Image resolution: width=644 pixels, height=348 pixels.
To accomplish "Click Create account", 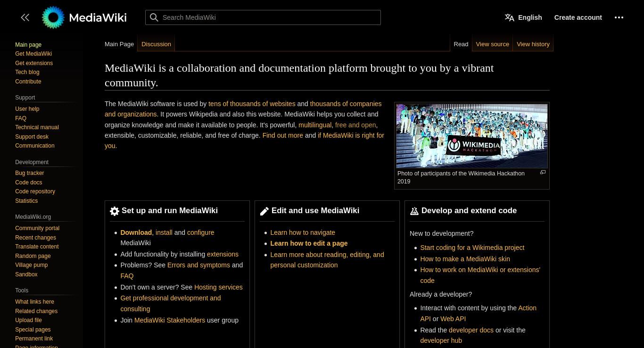I will [x=578, y=17].
